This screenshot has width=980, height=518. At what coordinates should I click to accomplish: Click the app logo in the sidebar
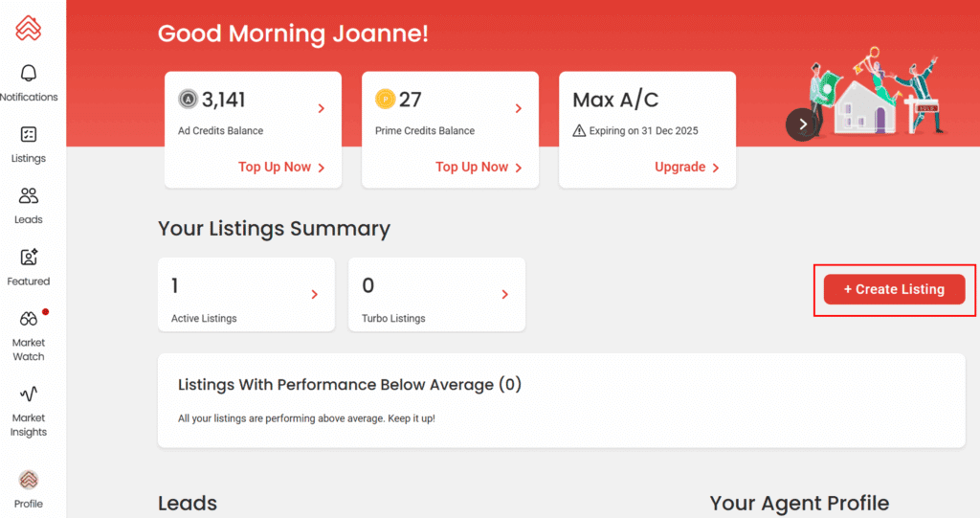click(29, 28)
